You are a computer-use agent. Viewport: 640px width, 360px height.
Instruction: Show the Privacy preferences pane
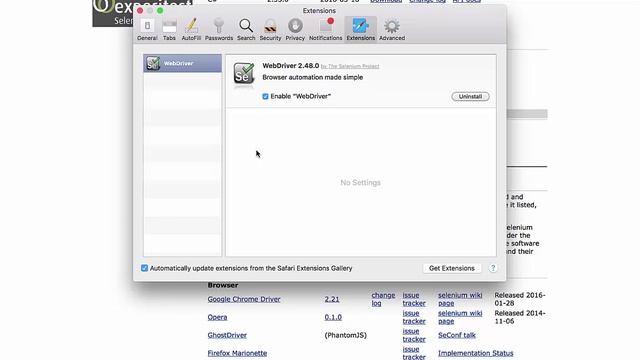click(295, 29)
